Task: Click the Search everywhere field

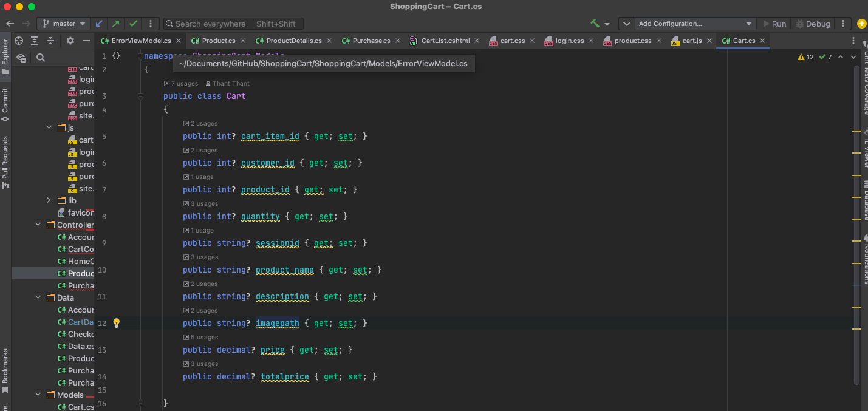Action: click(x=233, y=24)
